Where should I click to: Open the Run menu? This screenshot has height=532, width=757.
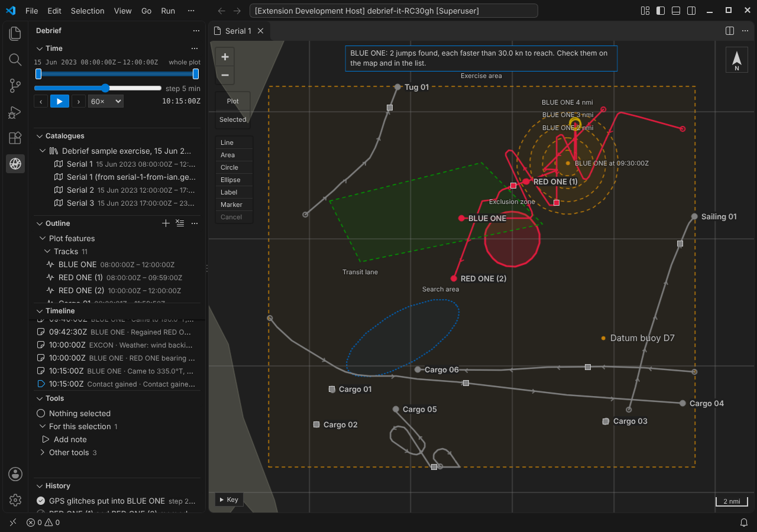coord(168,11)
